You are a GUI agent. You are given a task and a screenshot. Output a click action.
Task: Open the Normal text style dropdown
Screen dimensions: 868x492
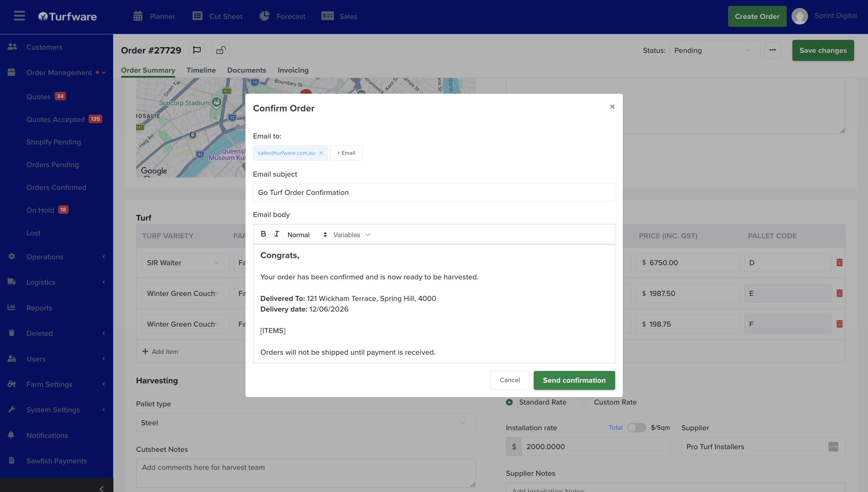point(307,235)
